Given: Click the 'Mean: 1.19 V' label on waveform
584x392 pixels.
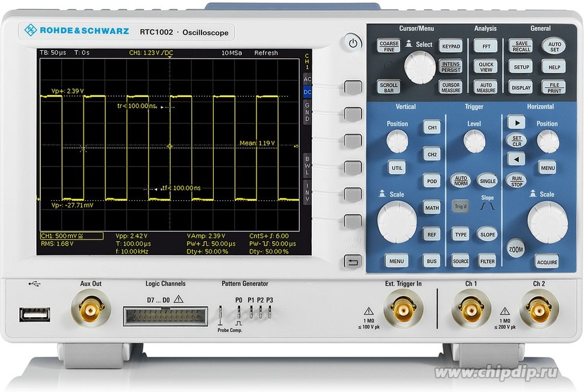Looking at the screenshot, I should (257, 143).
